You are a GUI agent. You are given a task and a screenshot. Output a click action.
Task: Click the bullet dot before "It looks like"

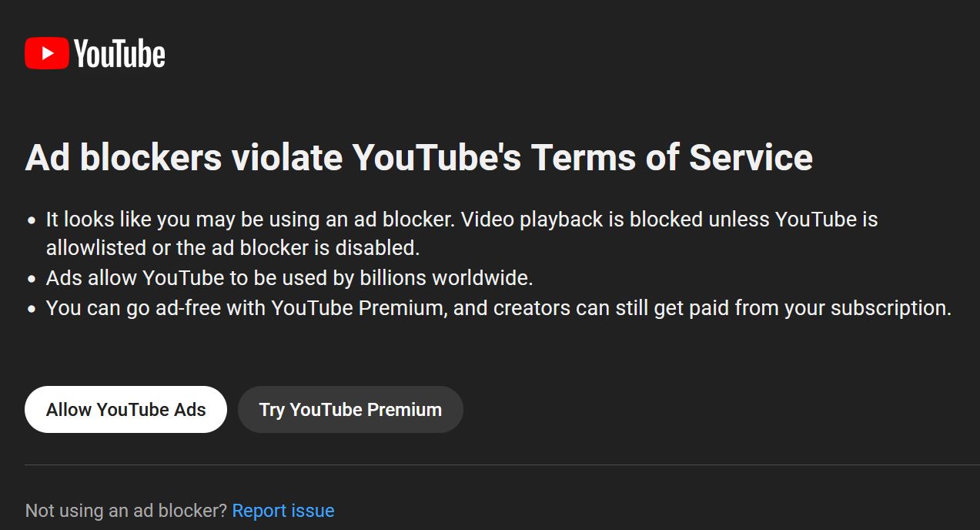click(32, 220)
